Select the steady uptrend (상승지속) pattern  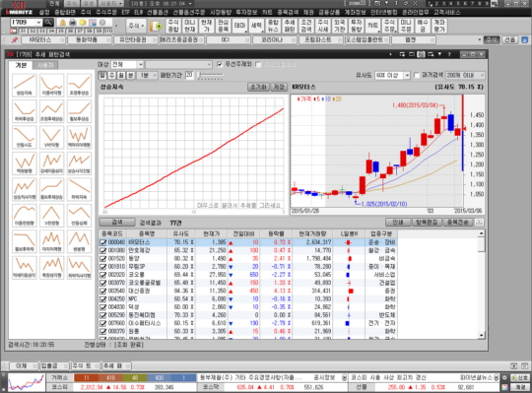pos(24,85)
